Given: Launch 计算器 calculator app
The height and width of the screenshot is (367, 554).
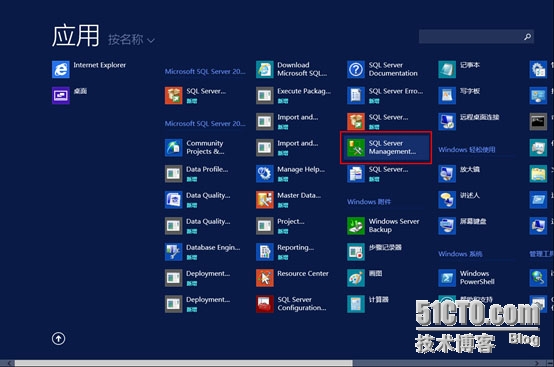Looking at the screenshot, I should (x=368, y=304).
